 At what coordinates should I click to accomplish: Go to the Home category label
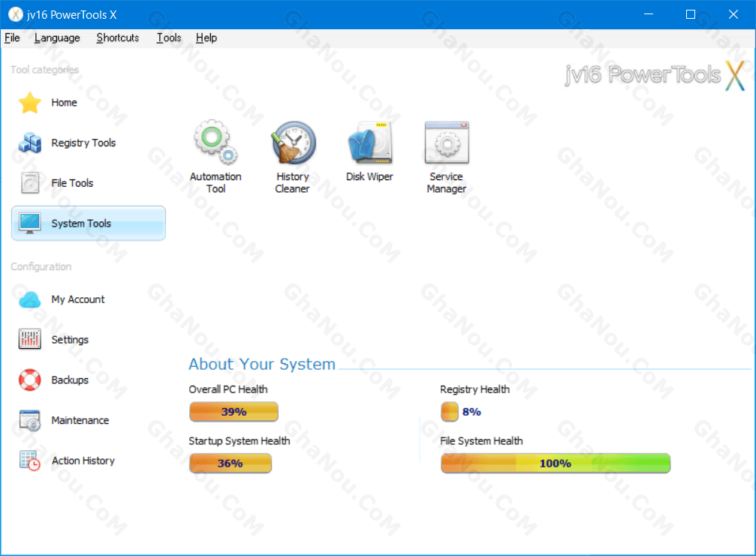(64, 103)
